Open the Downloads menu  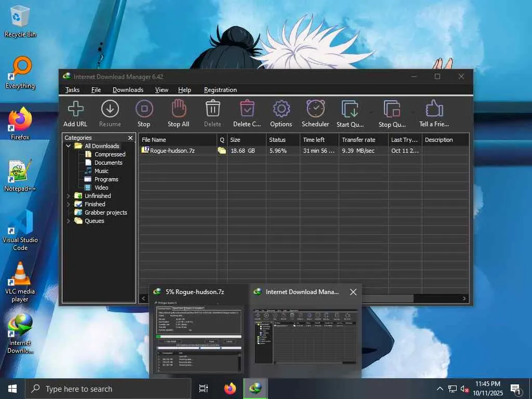[128, 89]
